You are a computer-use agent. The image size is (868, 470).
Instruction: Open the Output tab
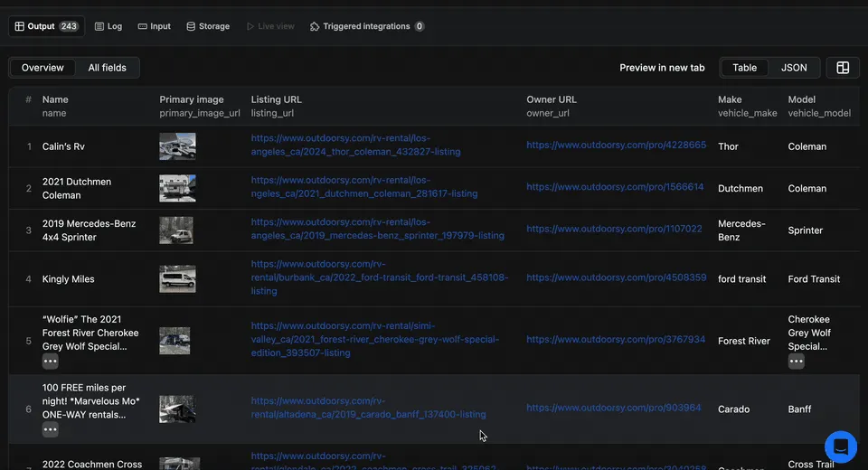(x=46, y=26)
